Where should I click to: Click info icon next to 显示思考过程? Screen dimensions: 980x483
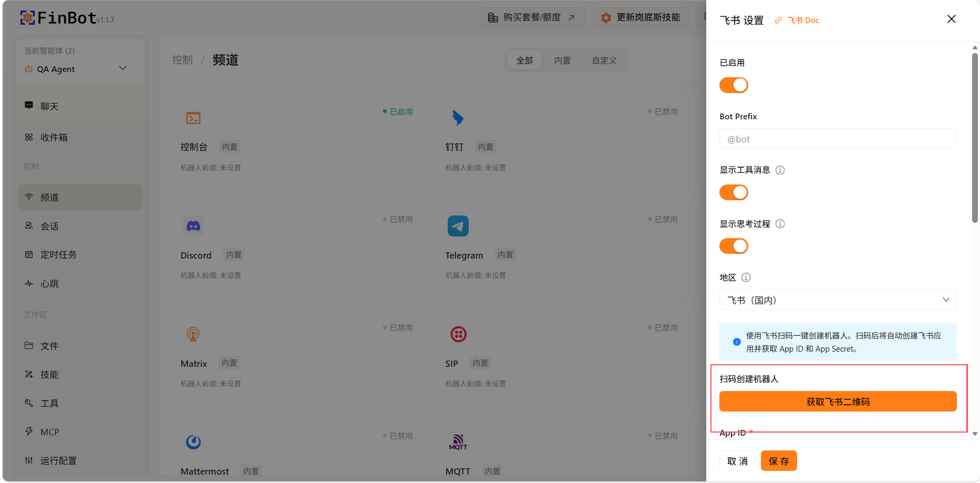[x=780, y=224]
